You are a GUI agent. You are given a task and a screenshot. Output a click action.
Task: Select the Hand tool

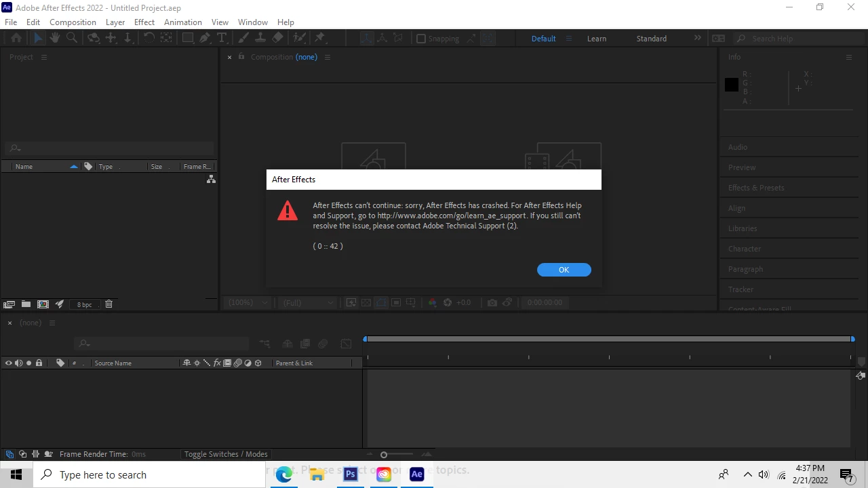pyautogui.click(x=55, y=39)
